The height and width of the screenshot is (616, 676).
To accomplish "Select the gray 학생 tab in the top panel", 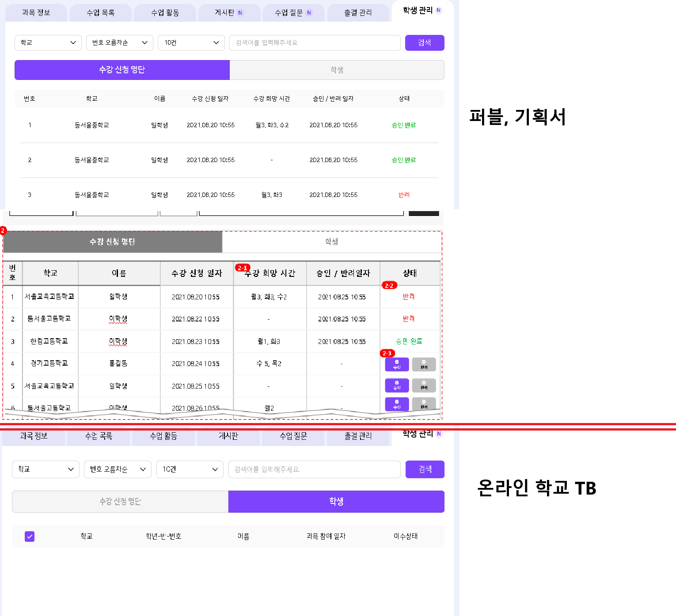I will click(337, 70).
